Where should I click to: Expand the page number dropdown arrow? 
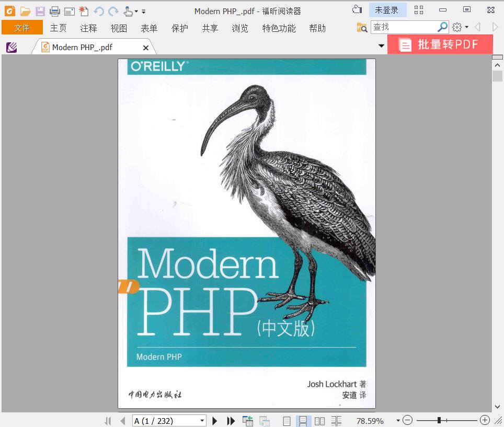click(x=202, y=421)
